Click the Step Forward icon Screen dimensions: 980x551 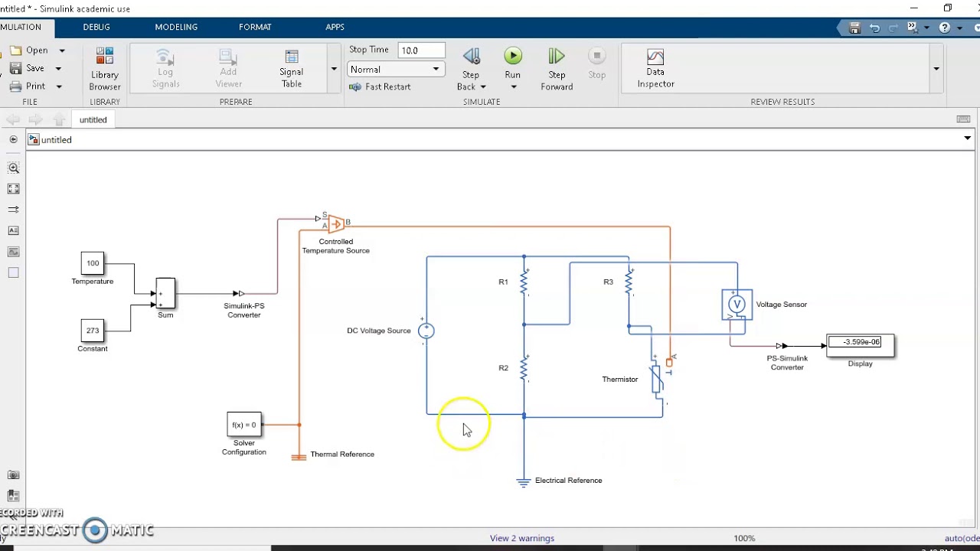557,56
